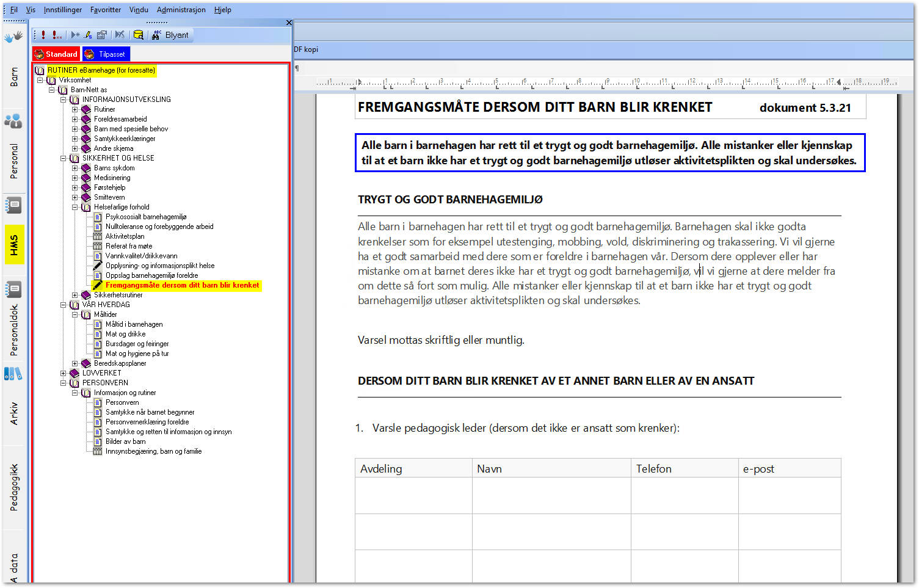This screenshot has height=588, width=919.
Task: Expand the Sikkerhetsrutiner folder
Action: click(75, 295)
